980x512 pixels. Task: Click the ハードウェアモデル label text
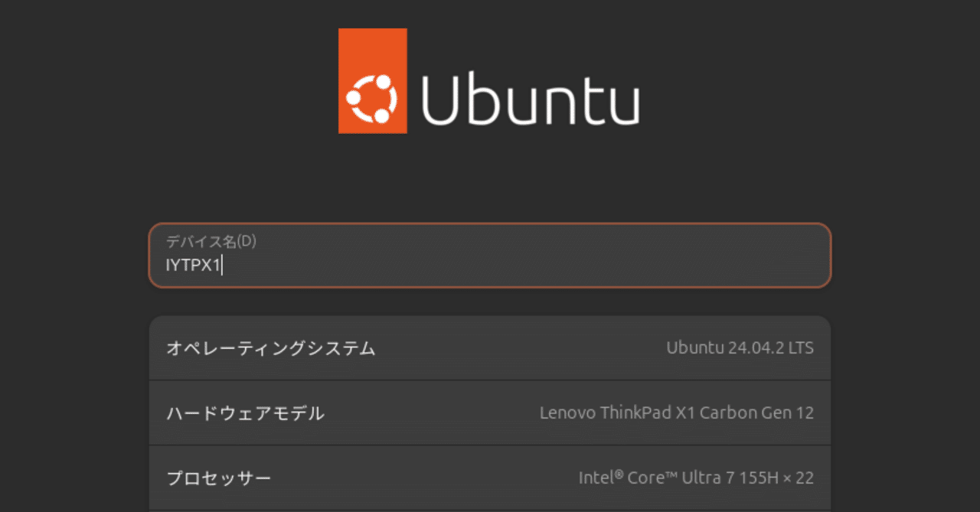245,413
